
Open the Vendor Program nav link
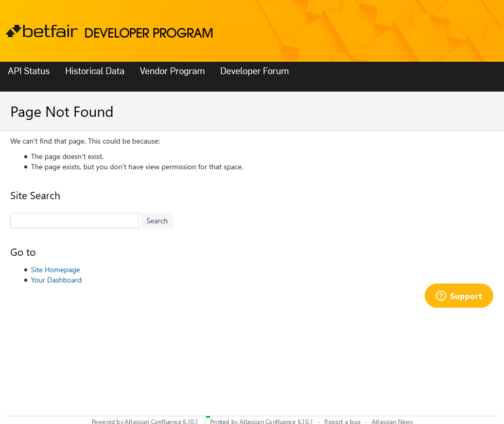pyautogui.click(x=172, y=71)
